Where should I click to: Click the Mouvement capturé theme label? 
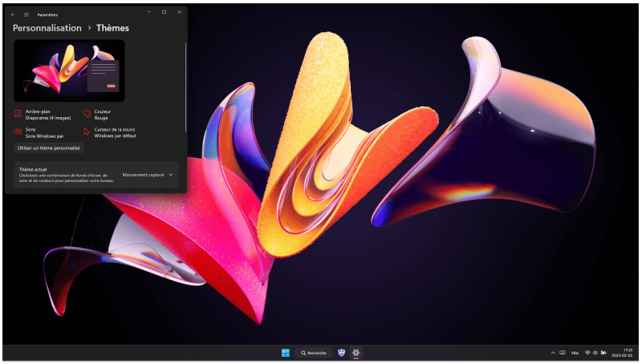coord(143,174)
